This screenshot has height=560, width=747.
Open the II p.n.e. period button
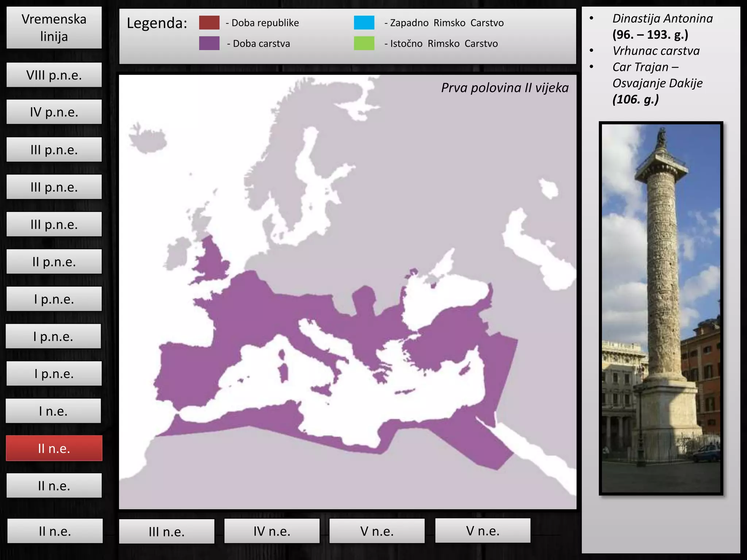pyautogui.click(x=54, y=262)
